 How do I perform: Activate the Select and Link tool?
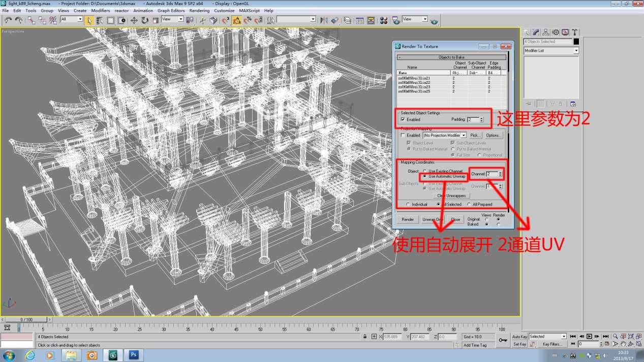click(32, 20)
